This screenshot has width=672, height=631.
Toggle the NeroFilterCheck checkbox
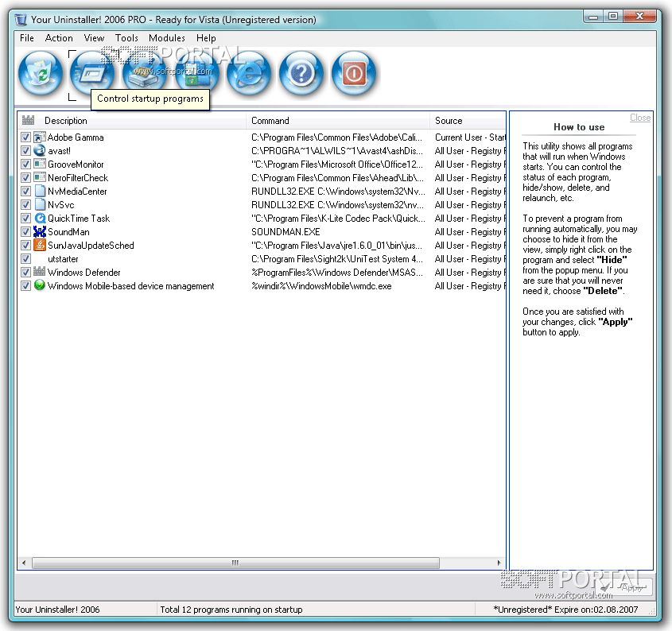(25, 178)
